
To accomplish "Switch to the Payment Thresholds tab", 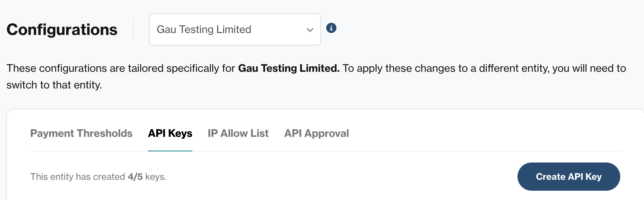I will pyautogui.click(x=81, y=133).
